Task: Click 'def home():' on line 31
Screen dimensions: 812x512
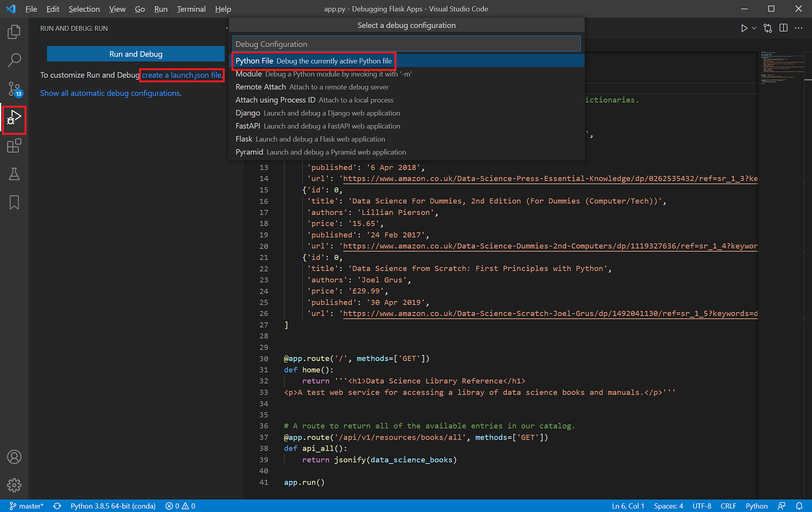Action: [x=308, y=370]
